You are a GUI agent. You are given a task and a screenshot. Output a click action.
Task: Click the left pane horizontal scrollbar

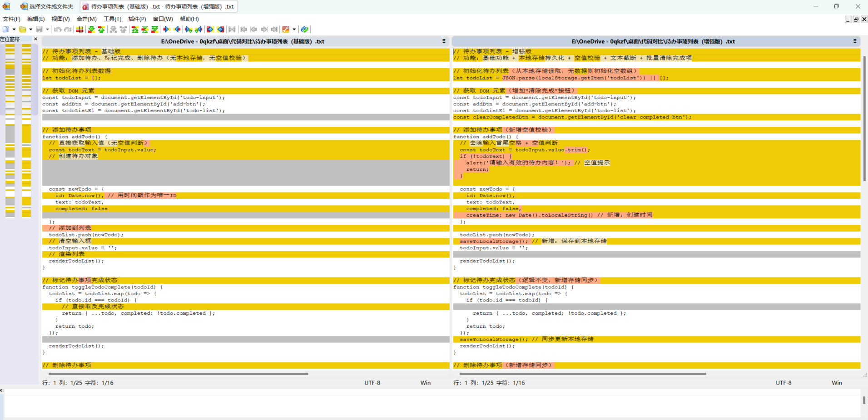(x=178, y=374)
